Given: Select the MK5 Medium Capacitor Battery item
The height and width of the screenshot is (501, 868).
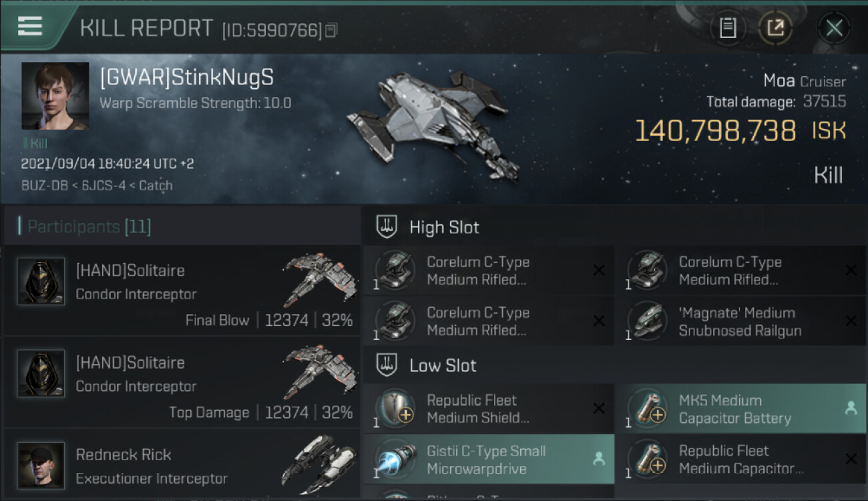Looking at the screenshot, I should tap(740, 409).
